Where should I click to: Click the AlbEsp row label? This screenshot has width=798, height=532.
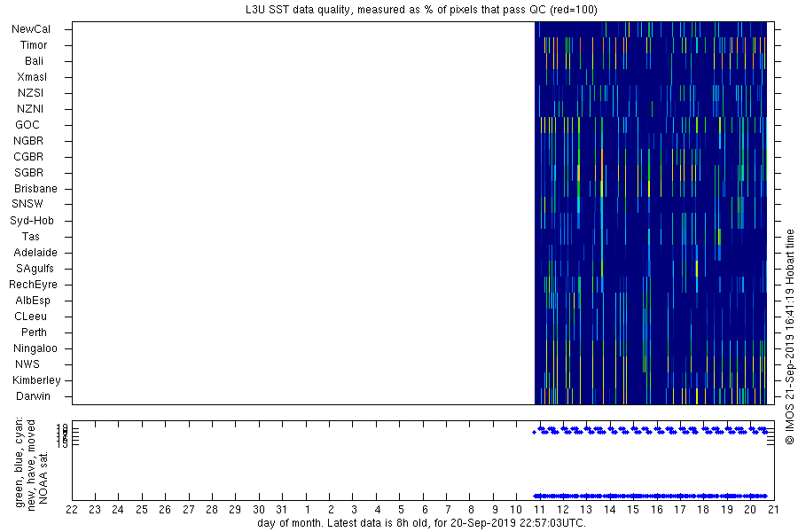(x=33, y=301)
